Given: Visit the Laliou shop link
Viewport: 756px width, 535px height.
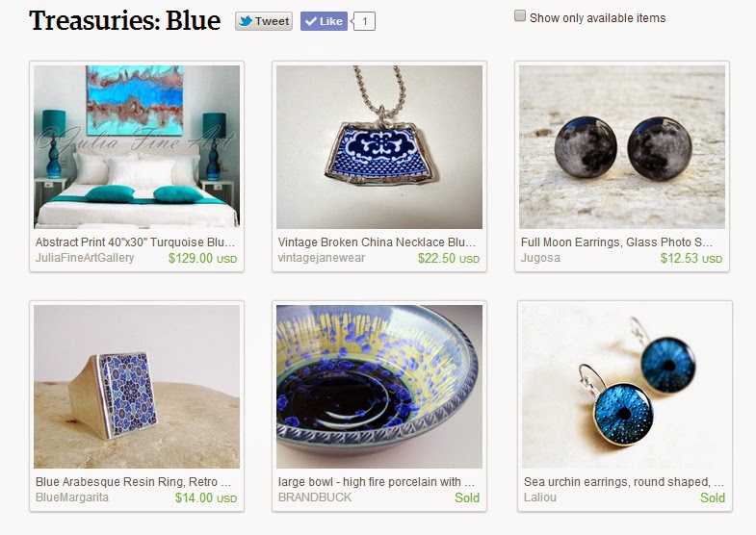Looking at the screenshot, I should (540, 497).
